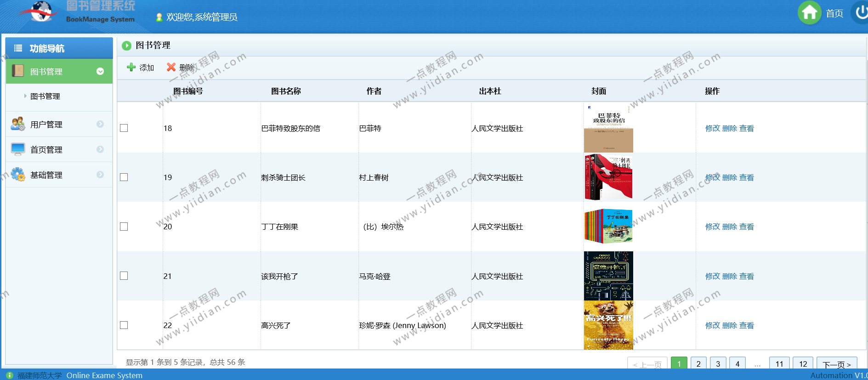868x380 pixels.
Task: Select checkbox for book 19
Action: (x=124, y=177)
